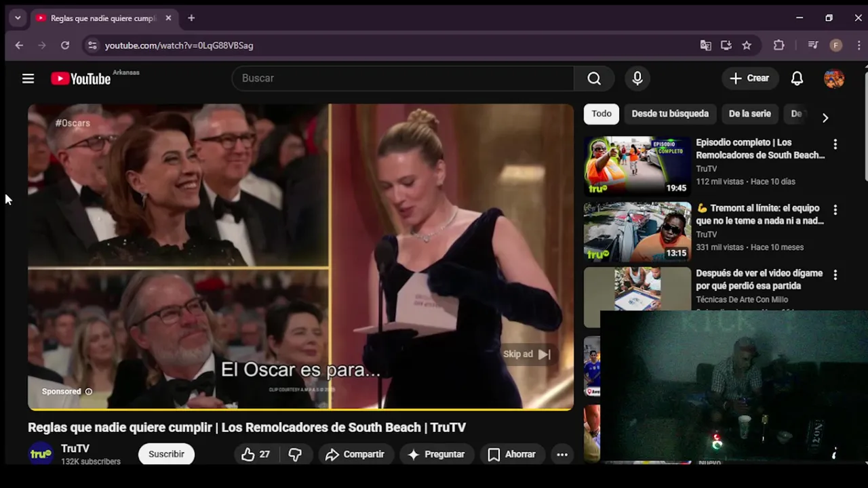The width and height of the screenshot is (868, 488).
Task: Select the Reglas que nadie quiere tab
Action: point(104,18)
